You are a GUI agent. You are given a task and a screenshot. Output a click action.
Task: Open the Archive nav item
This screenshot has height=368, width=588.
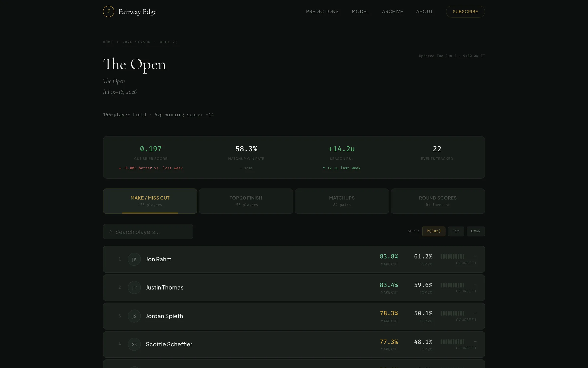[392, 12]
